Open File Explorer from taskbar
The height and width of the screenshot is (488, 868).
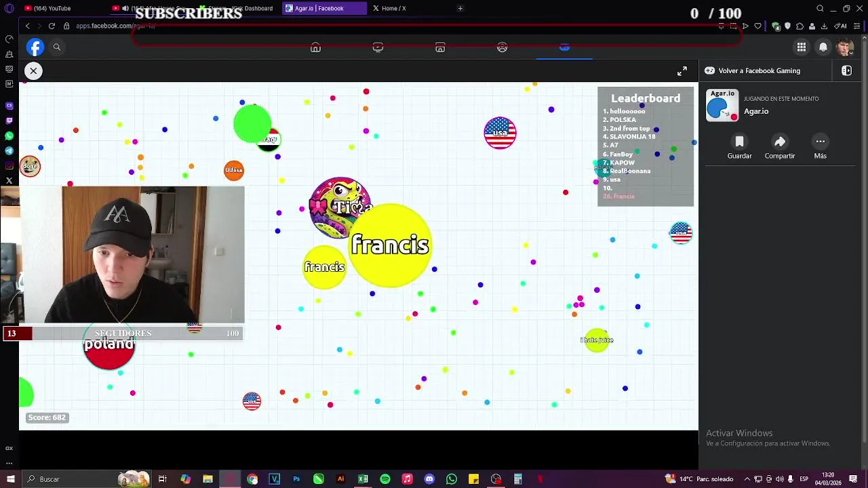click(x=208, y=479)
